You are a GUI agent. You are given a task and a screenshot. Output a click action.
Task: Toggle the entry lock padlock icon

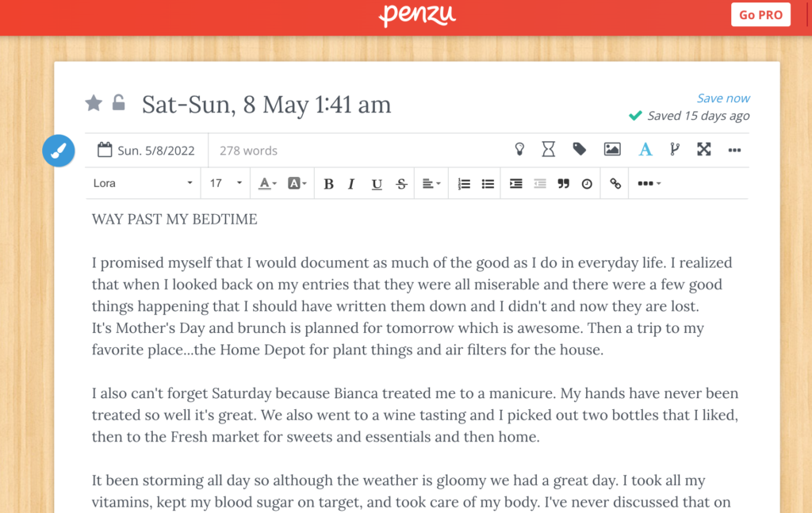[118, 102]
